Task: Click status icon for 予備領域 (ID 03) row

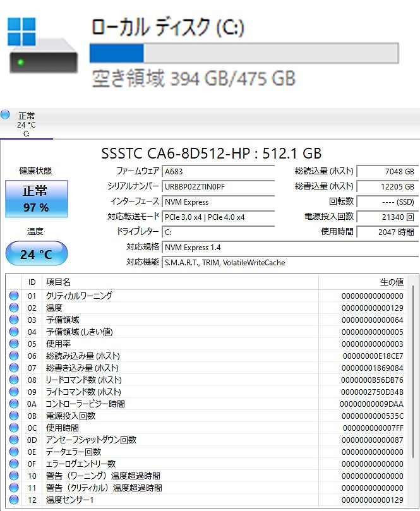Action: click(14, 320)
